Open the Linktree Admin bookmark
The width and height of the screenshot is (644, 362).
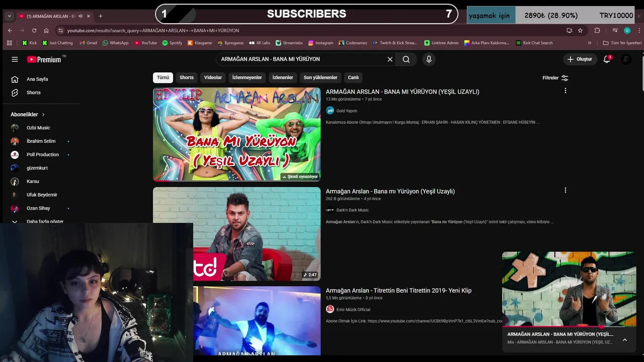(441, 43)
